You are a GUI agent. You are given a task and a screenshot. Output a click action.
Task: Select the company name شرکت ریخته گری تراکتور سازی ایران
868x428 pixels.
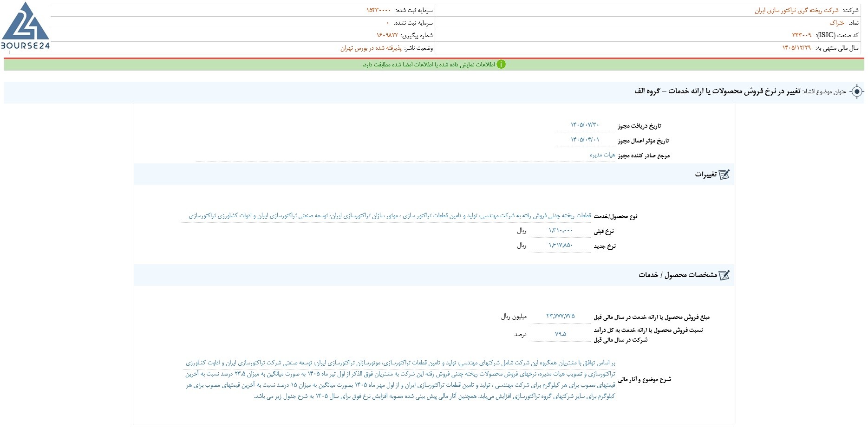(x=796, y=10)
